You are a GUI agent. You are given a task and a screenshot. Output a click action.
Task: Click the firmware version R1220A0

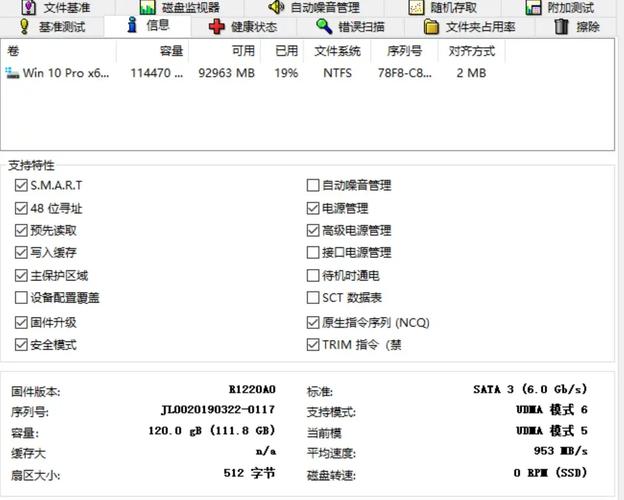pos(252,389)
